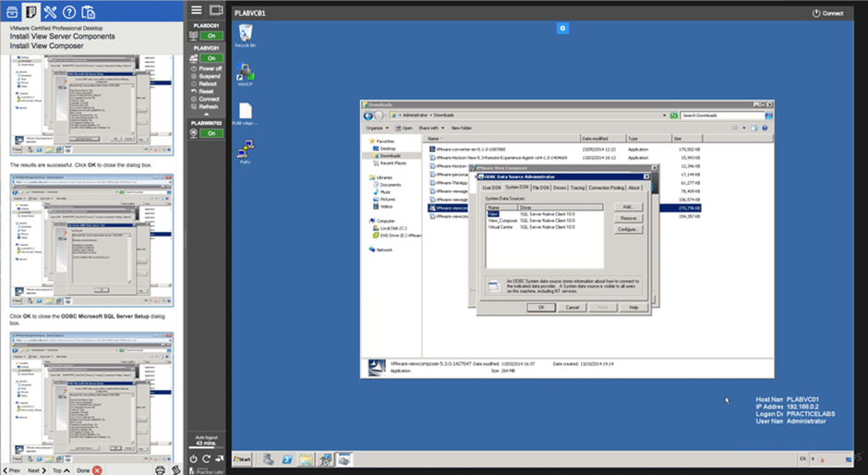Click Connect button at top right
Image resolution: width=868 pixels, height=475 pixels.
click(827, 13)
